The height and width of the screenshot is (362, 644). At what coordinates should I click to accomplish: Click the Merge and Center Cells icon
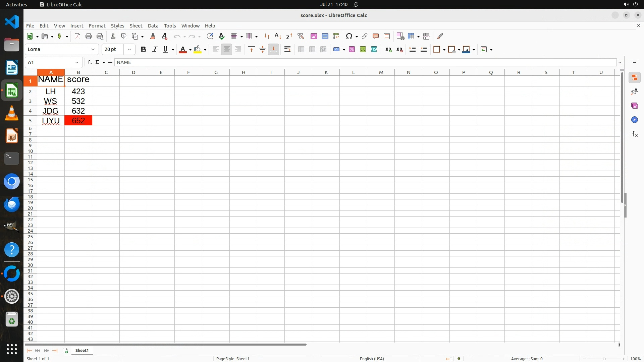(x=301, y=50)
